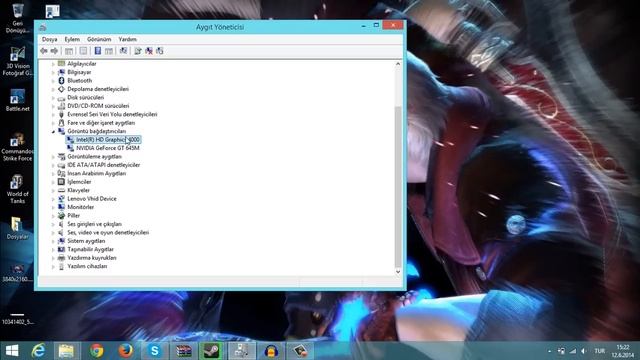Click the blue Help toolbar icon

tap(98, 51)
